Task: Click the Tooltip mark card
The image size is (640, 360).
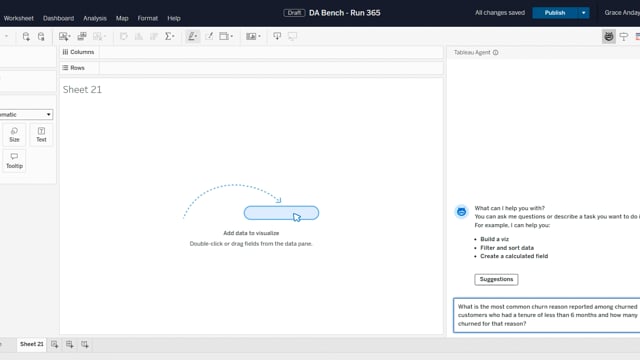Action: [14, 161]
